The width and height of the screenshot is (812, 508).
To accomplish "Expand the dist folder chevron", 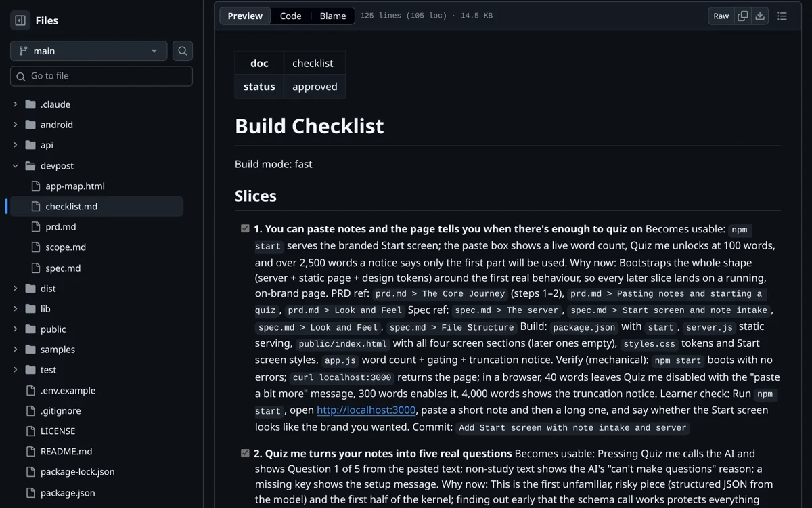I will coord(16,289).
